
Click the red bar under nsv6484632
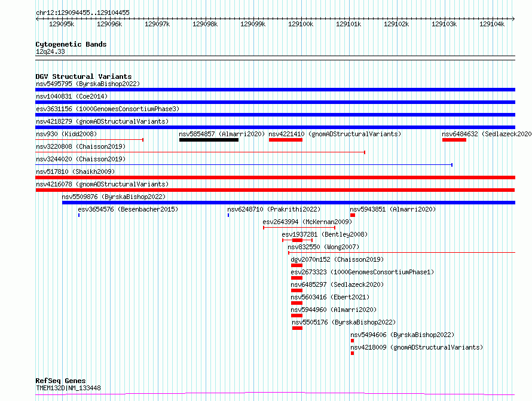click(x=454, y=140)
